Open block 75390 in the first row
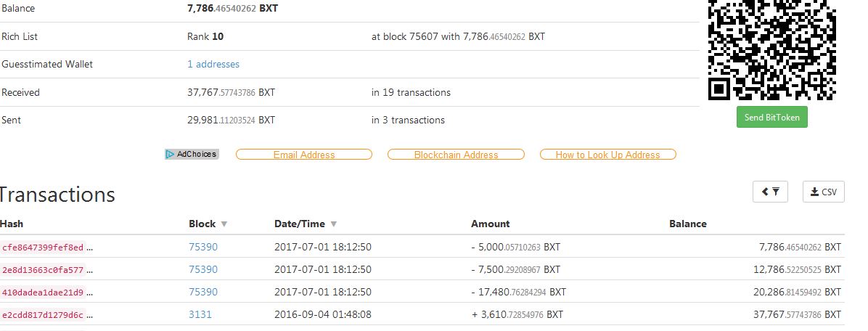The image size is (868, 331). point(203,247)
